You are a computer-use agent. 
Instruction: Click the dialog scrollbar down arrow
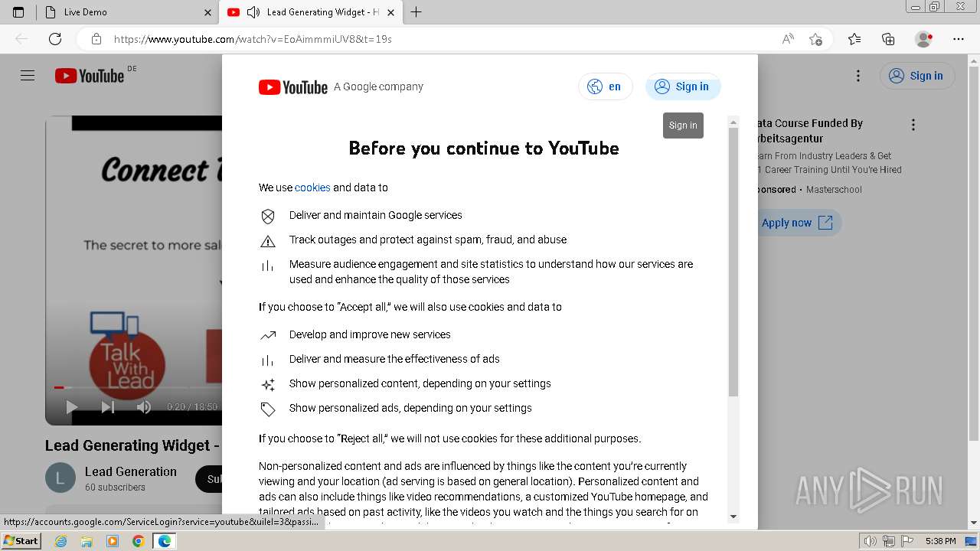[733, 517]
